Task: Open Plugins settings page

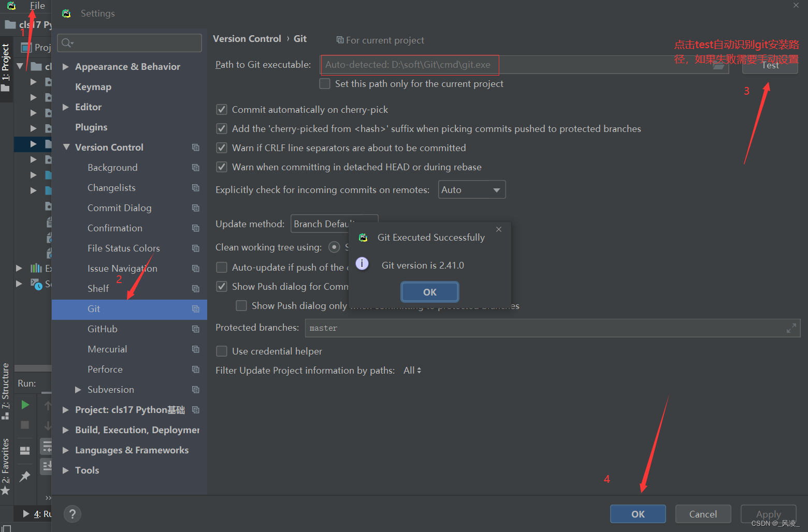Action: click(x=91, y=127)
